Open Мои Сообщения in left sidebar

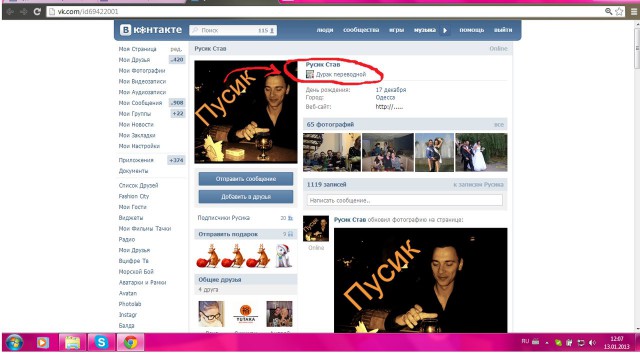point(140,103)
